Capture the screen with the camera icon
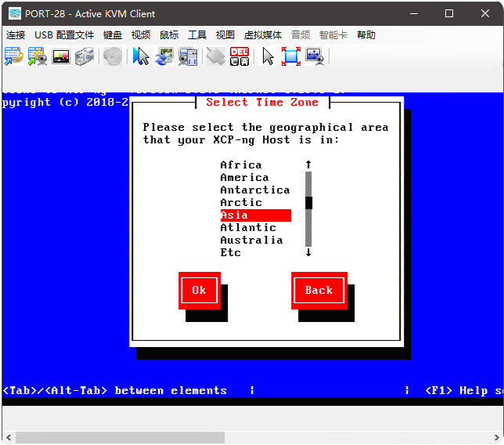This screenshot has height=445, width=504. [x=85, y=56]
